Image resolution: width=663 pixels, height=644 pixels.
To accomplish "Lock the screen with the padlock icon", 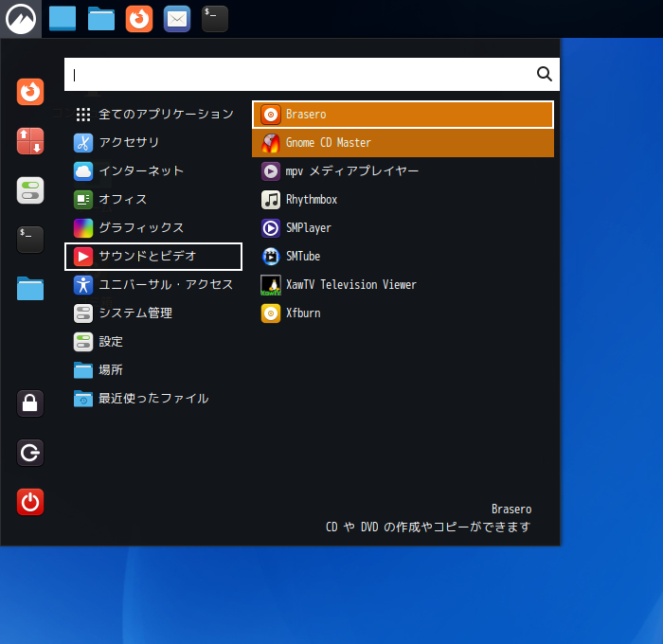I will (x=30, y=403).
